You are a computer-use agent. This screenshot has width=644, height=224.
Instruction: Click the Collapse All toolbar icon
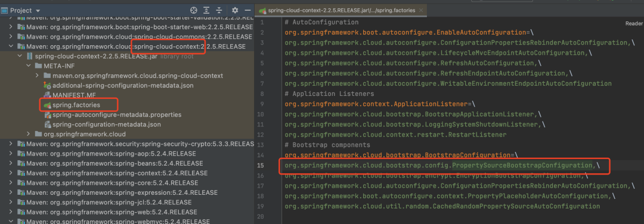point(219,10)
